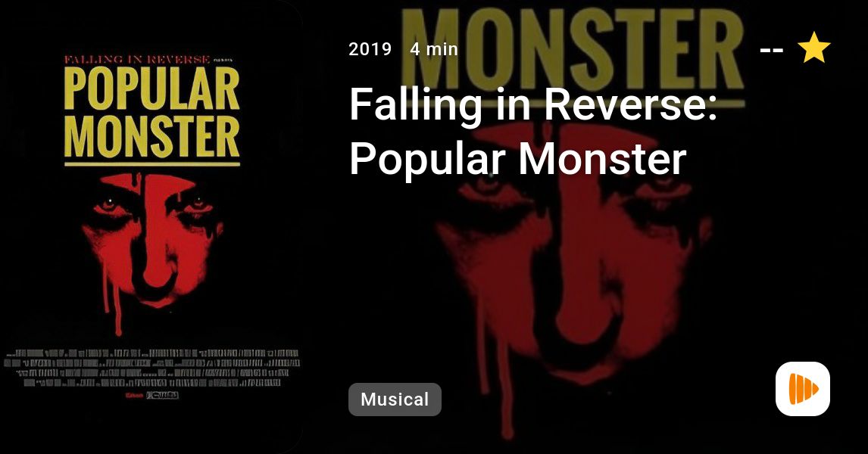Click the white boxed logo beneath poster credits
Image resolution: width=868 pixels, height=454 pixels.
coord(162,396)
